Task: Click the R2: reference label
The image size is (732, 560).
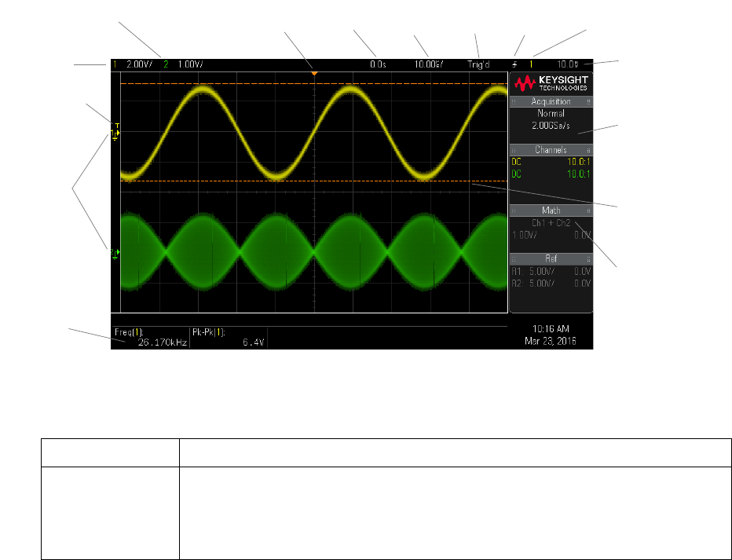Action: pos(518,284)
